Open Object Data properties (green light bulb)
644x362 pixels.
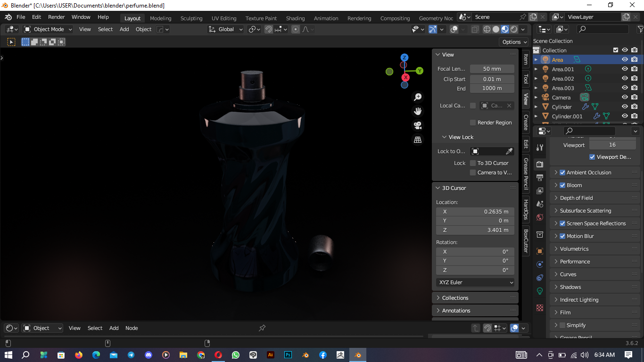(x=540, y=291)
